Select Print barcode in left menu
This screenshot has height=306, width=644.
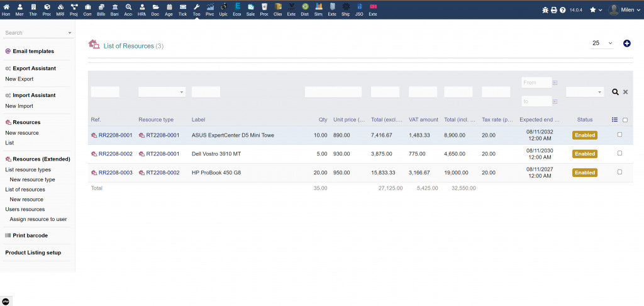click(30, 235)
